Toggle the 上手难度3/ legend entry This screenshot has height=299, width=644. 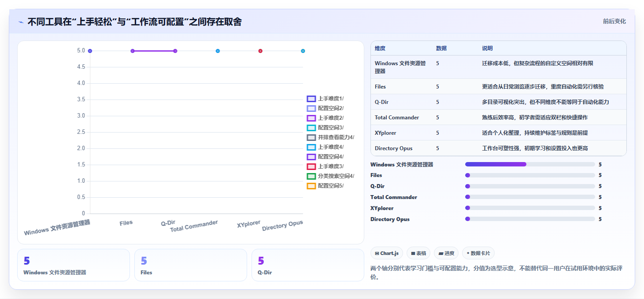[325, 166]
